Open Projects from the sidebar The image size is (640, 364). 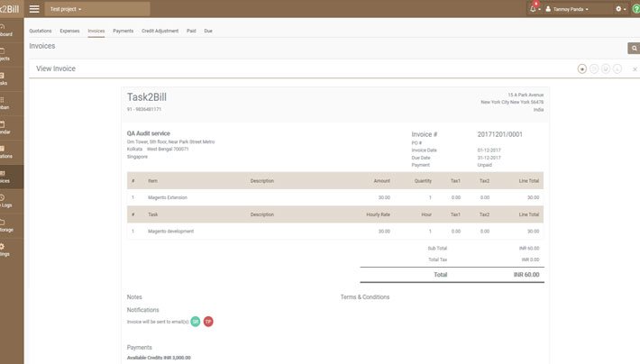[5, 55]
